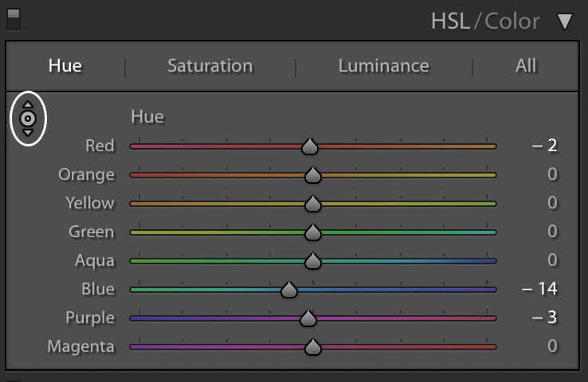Image resolution: width=588 pixels, height=382 pixels.
Task: Switch to the Saturation tab
Action: click(210, 65)
